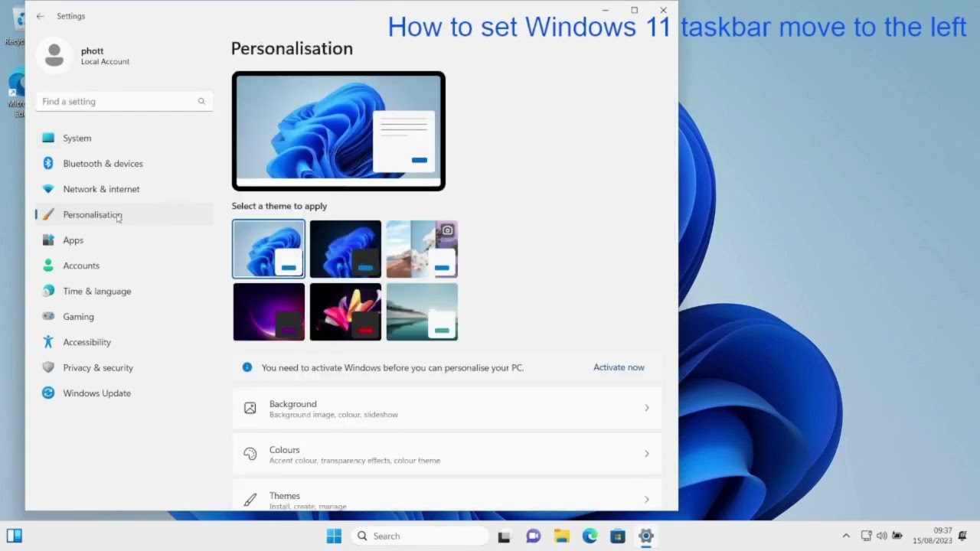980x551 pixels.
Task: Click the Apps icon in sidebar
Action: 48,240
